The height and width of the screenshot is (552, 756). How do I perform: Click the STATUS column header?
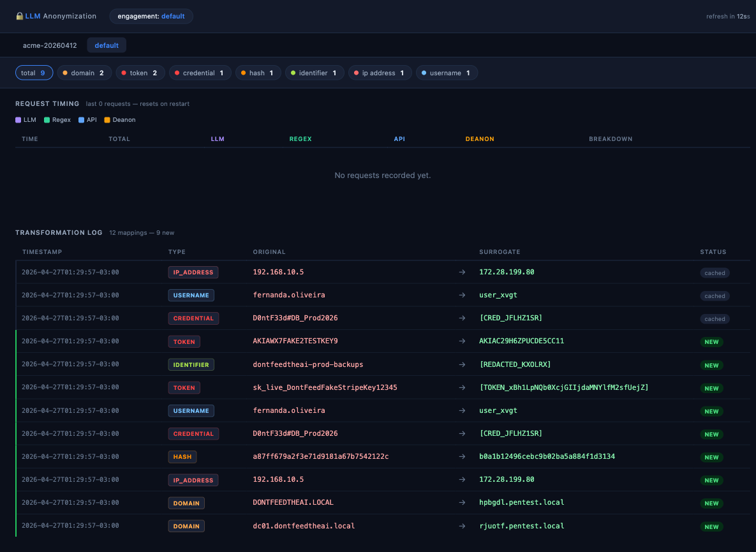point(713,251)
